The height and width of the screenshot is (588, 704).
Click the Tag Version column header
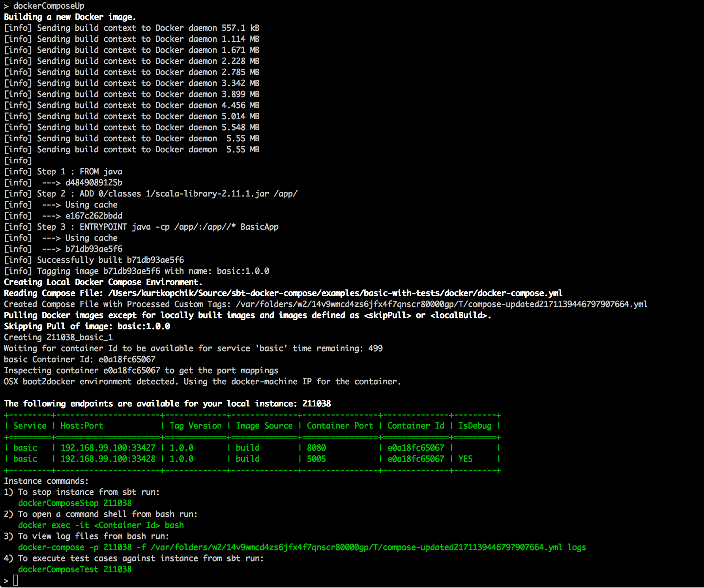point(195,426)
